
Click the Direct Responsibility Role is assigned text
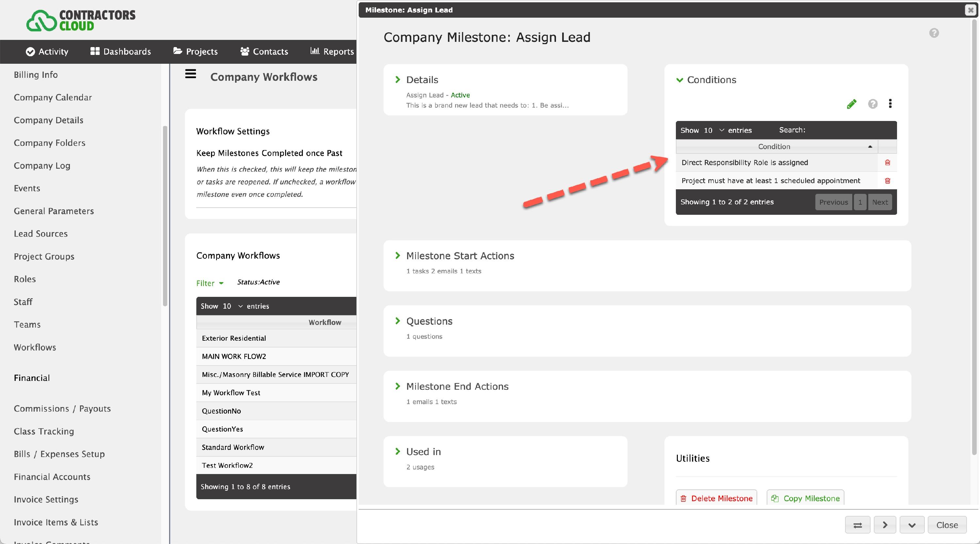744,162
